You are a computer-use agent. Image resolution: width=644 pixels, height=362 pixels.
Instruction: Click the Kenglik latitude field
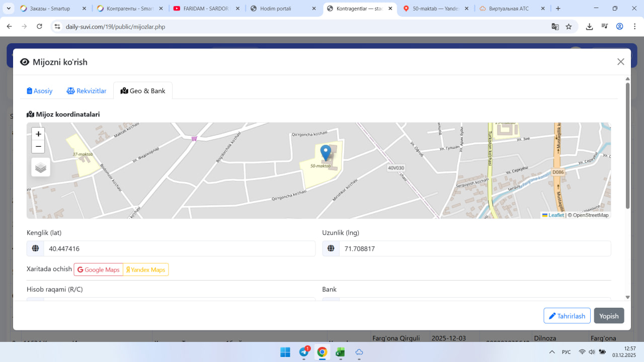[x=179, y=249]
